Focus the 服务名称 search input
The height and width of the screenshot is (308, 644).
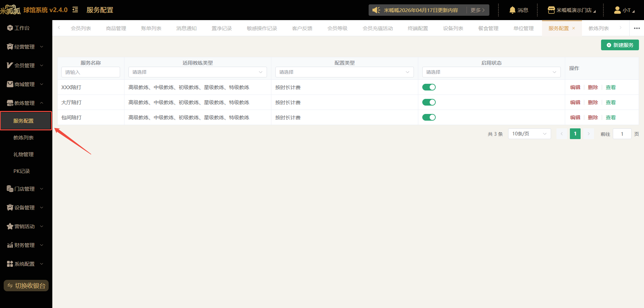(91, 72)
